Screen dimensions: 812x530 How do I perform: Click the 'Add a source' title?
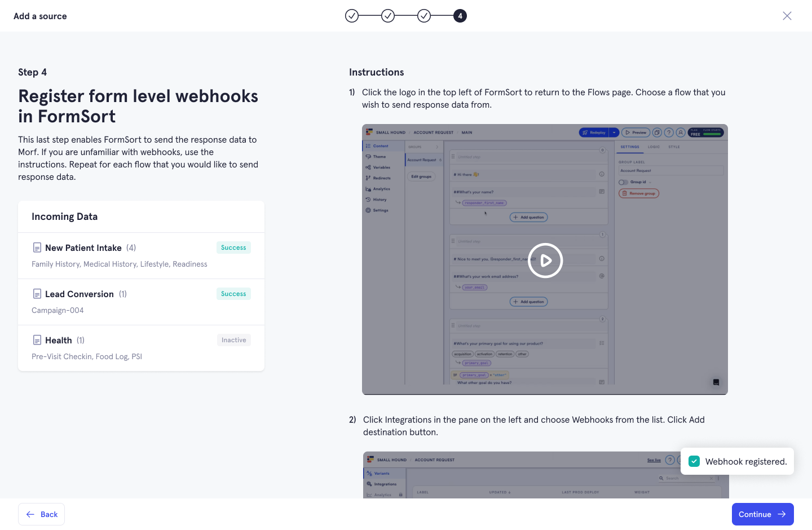(x=40, y=16)
